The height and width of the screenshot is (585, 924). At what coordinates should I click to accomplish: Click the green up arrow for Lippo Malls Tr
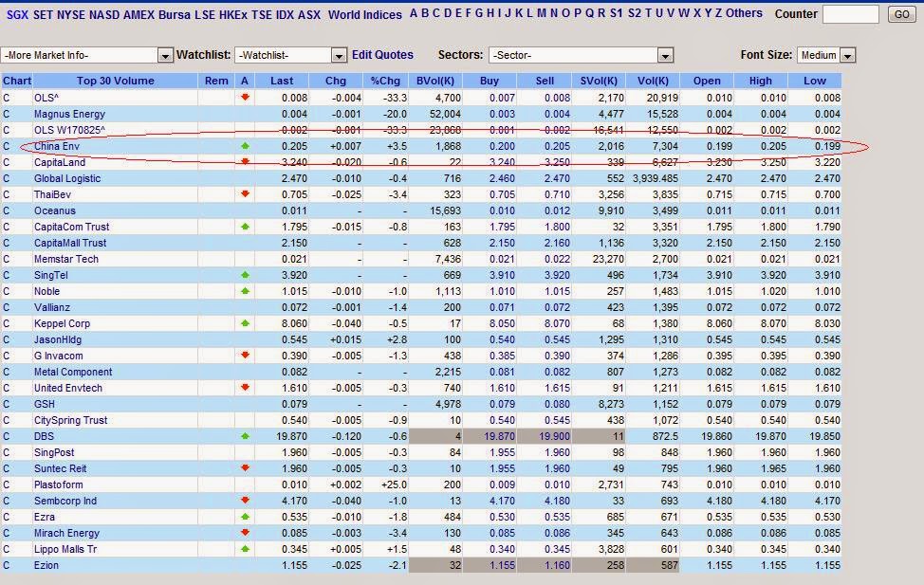click(245, 548)
